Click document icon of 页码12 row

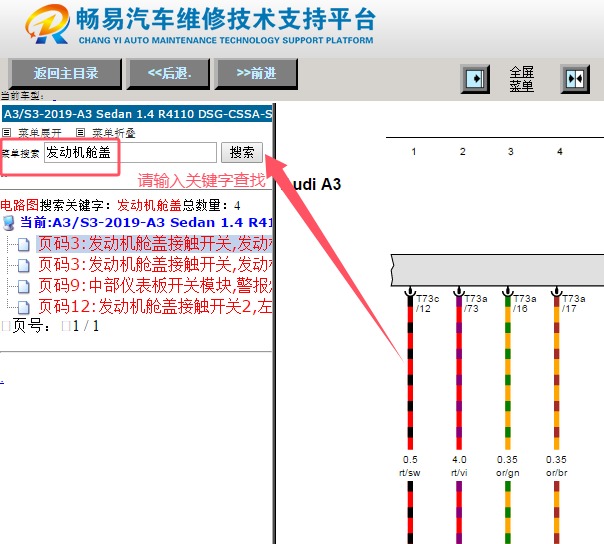[x=24, y=307]
